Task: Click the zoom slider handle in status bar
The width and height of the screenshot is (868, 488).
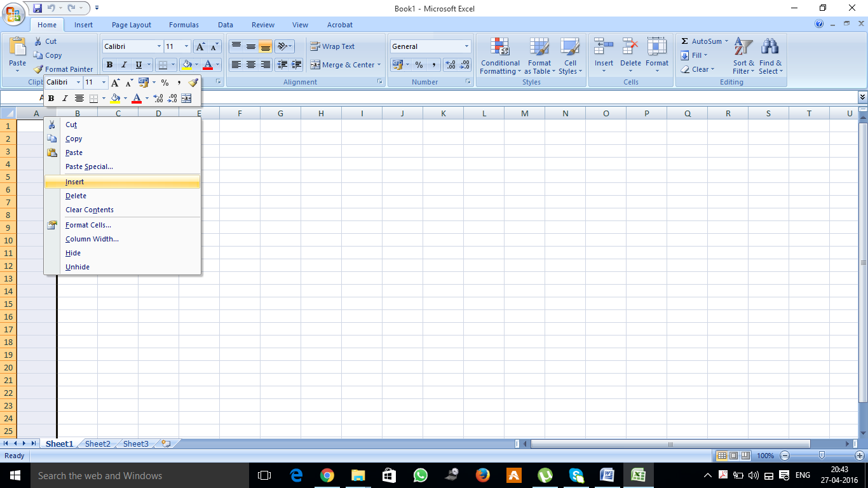Action: (x=822, y=456)
